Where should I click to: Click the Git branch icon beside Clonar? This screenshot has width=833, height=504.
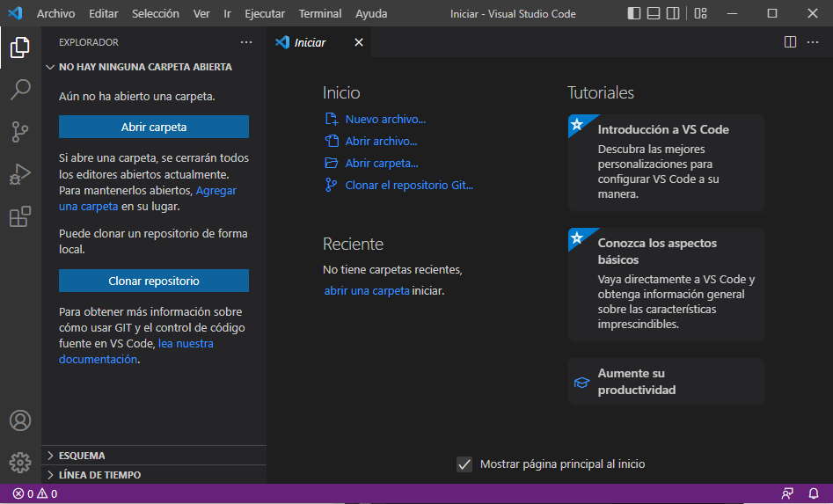[x=331, y=185]
